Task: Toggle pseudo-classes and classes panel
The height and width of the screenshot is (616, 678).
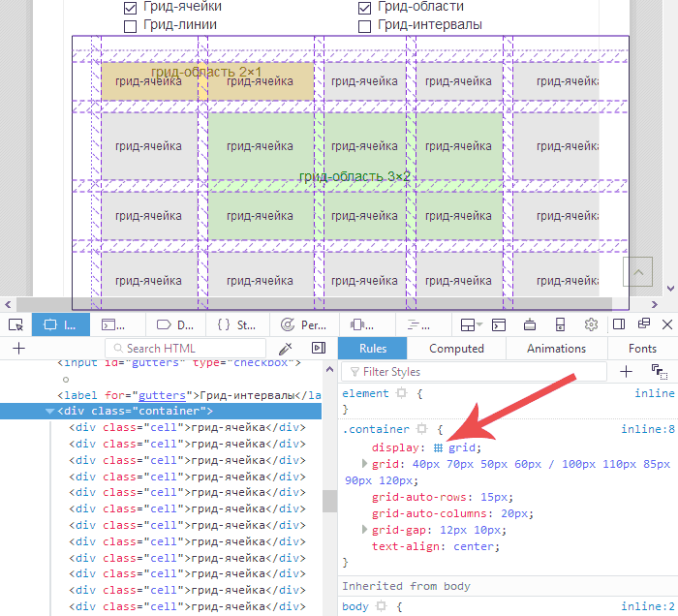Action: click(x=660, y=372)
